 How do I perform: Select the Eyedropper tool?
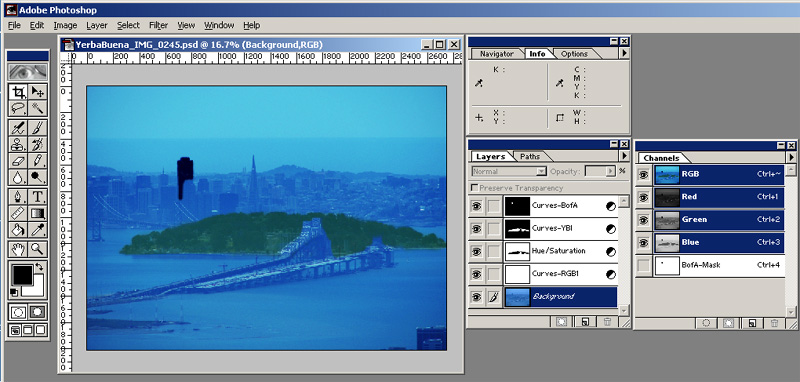(x=38, y=231)
